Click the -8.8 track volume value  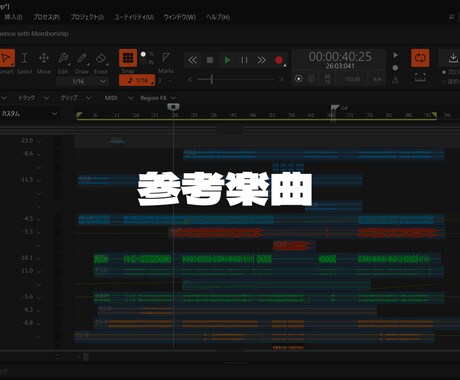[x=28, y=323]
